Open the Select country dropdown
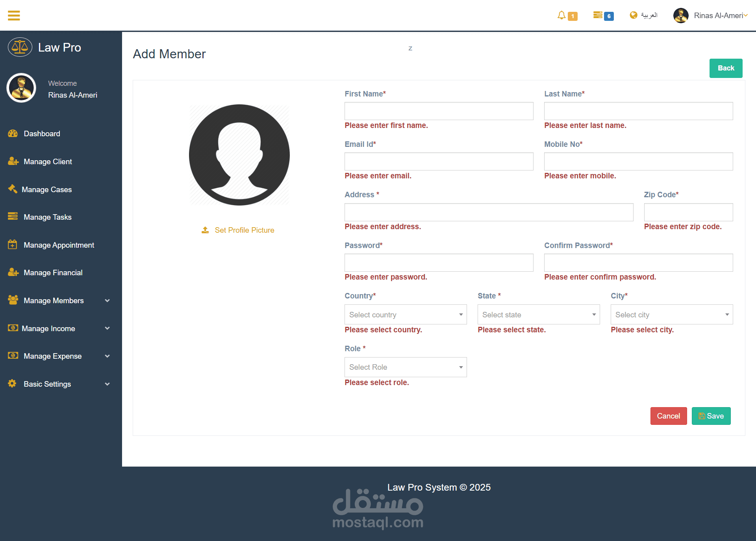 (x=406, y=315)
